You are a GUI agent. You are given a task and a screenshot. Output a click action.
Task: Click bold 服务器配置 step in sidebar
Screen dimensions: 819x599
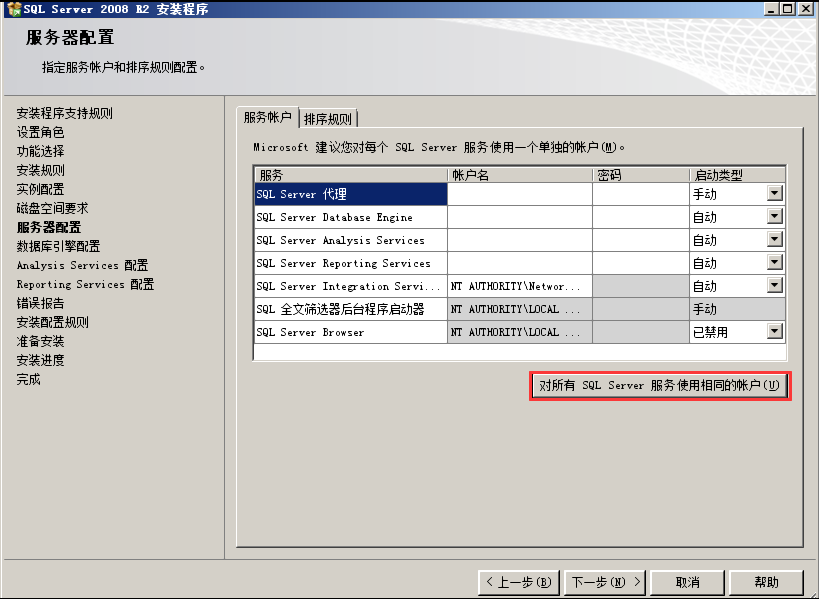[49, 227]
